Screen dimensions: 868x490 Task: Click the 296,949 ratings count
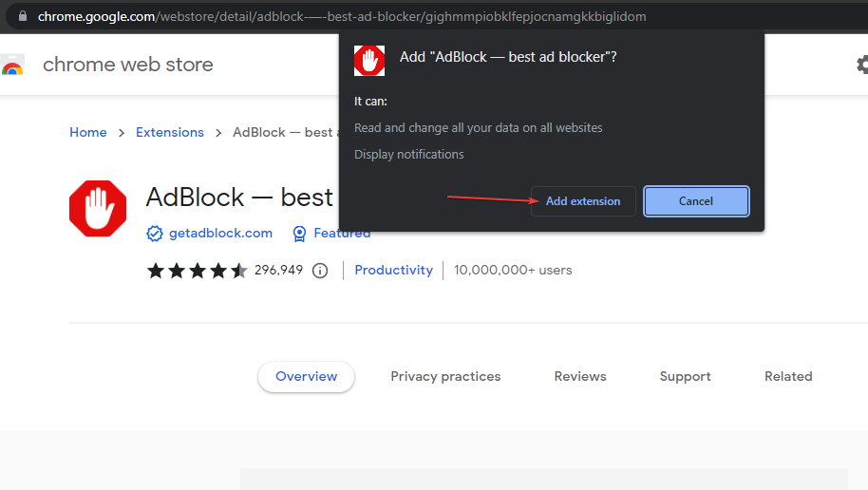(278, 271)
